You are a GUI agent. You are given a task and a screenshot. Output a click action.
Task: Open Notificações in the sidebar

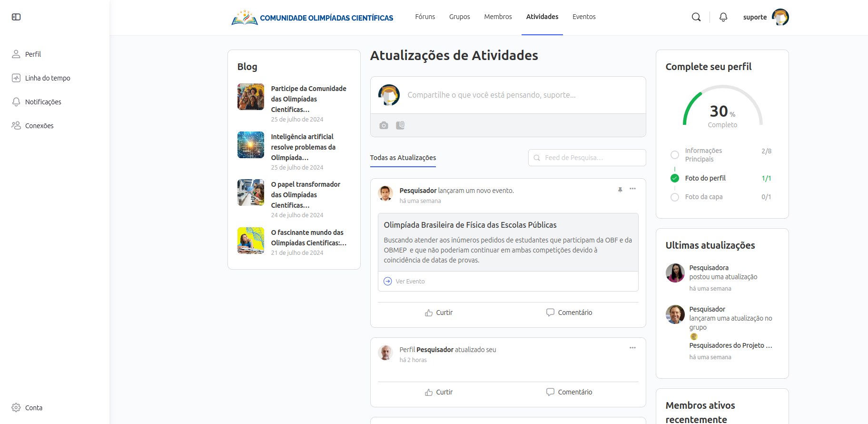coord(37,102)
